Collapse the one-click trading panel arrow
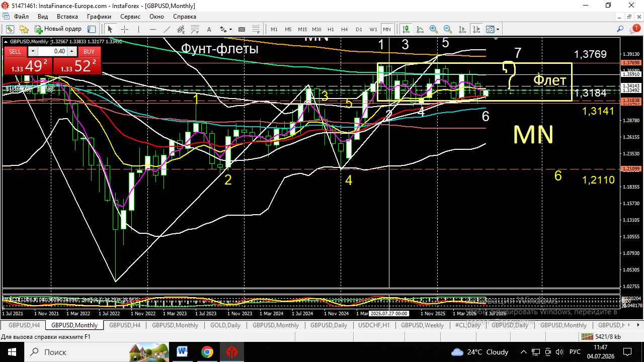Screen dimensions: 644x362 6,41
